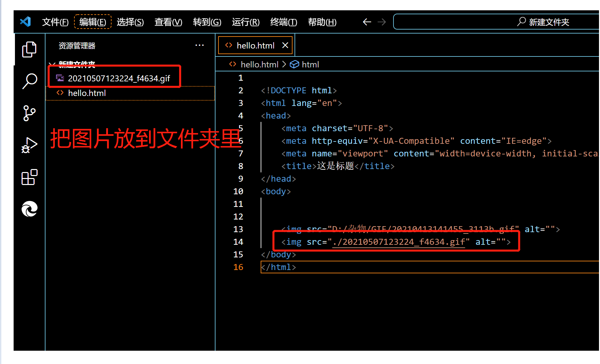Click line number 16 in gutter
Screen dimensions: 600x364
238,267
